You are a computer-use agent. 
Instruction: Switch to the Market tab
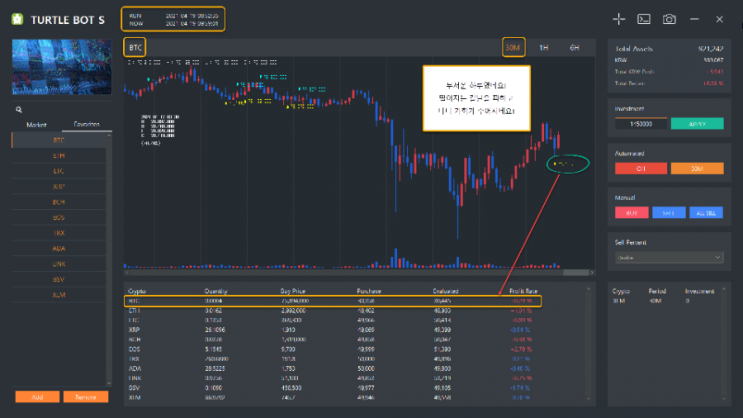pyautogui.click(x=36, y=125)
